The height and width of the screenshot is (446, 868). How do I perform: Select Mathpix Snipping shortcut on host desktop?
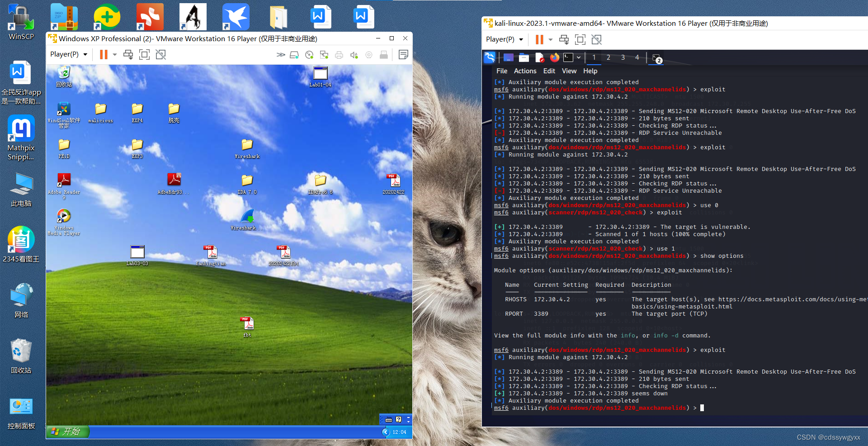pos(21,138)
